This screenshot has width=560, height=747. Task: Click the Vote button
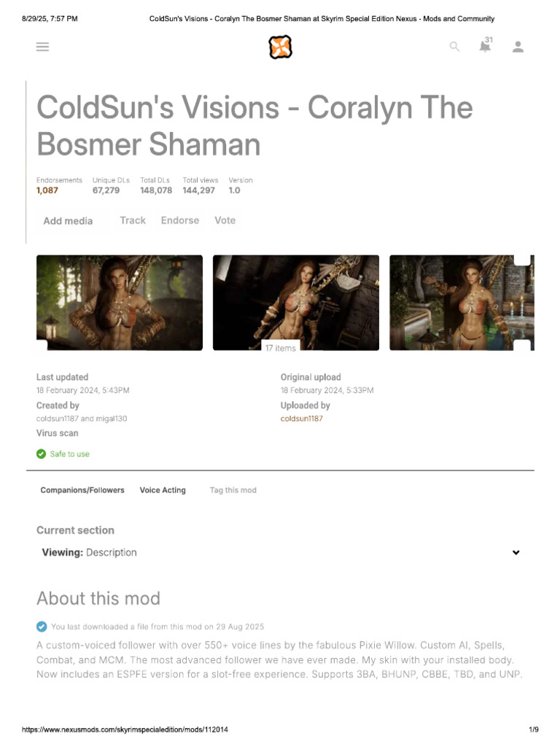point(225,220)
